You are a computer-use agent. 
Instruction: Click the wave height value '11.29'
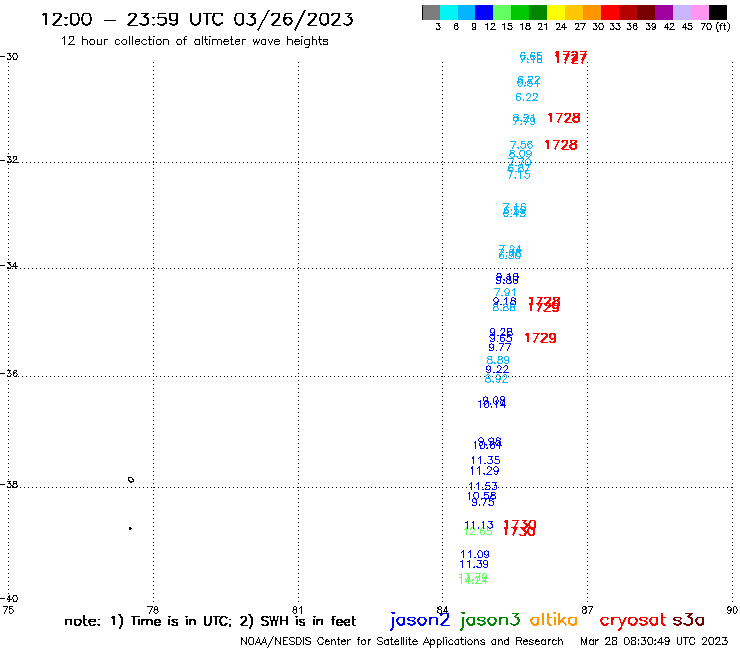click(x=485, y=471)
